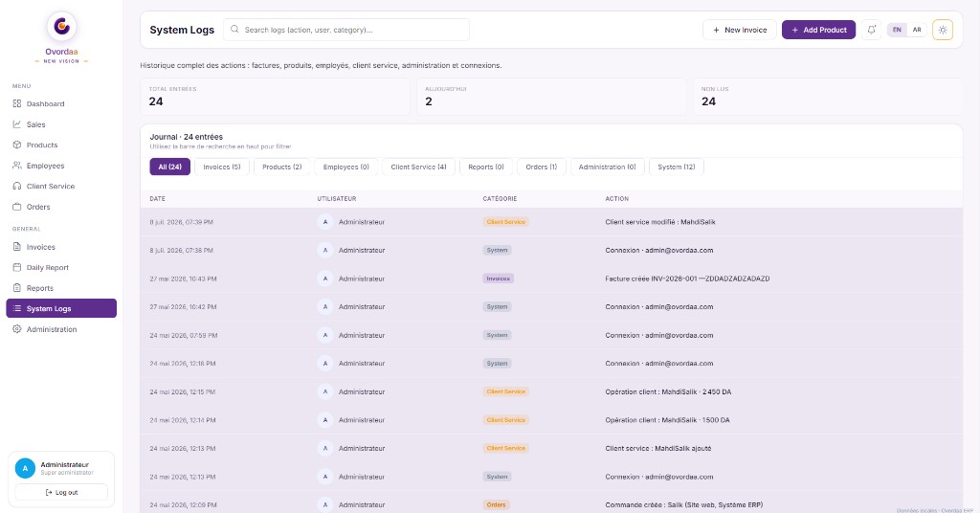Switch language to AR
This screenshot has height=513, width=980.
point(917,30)
